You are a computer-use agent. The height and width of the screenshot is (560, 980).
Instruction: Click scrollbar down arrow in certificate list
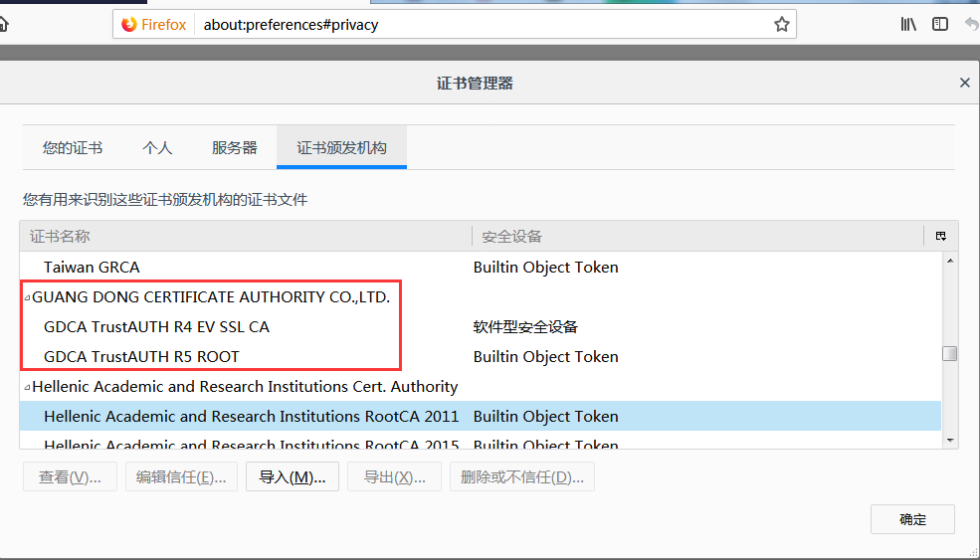(950, 441)
